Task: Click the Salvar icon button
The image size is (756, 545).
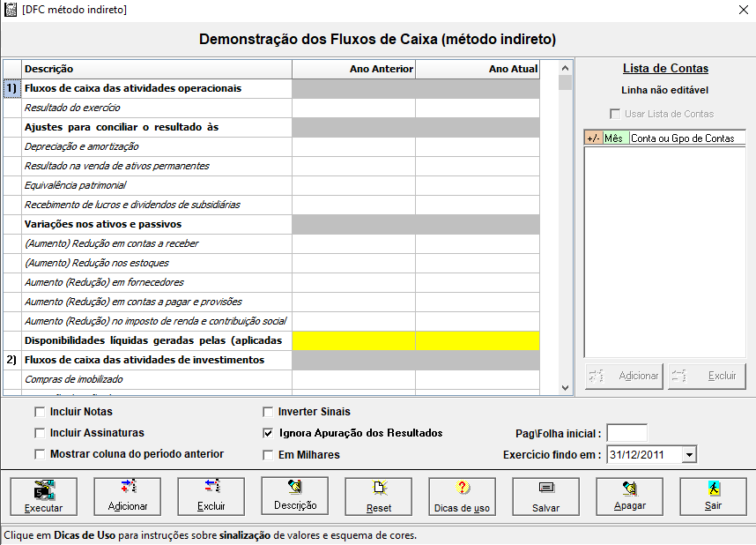Action: point(546,488)
